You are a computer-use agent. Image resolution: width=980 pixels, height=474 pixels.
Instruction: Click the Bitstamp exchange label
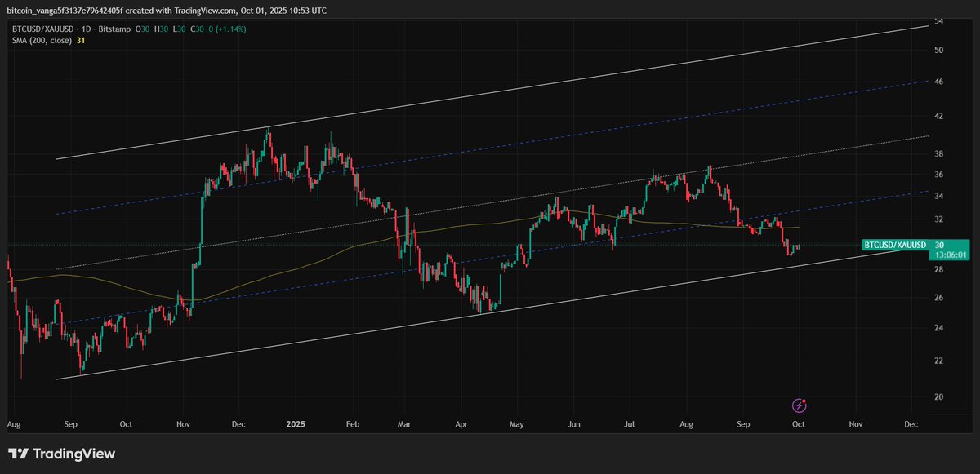click(114, 29)
